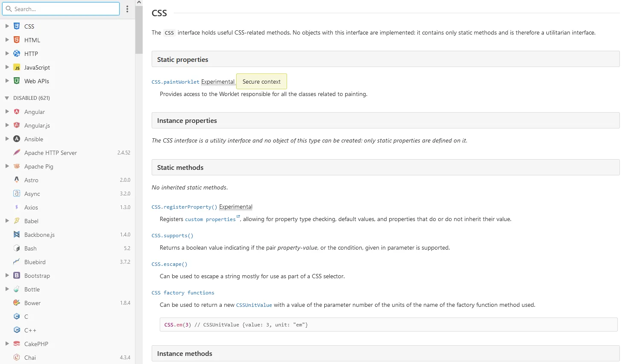
Task: Collapse the DISABLED docs section
Action: pos(7,98)
